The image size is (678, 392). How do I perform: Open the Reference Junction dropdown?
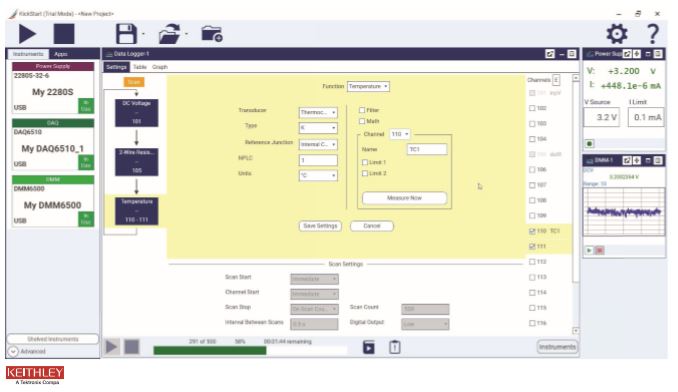[x=318, y=144]
